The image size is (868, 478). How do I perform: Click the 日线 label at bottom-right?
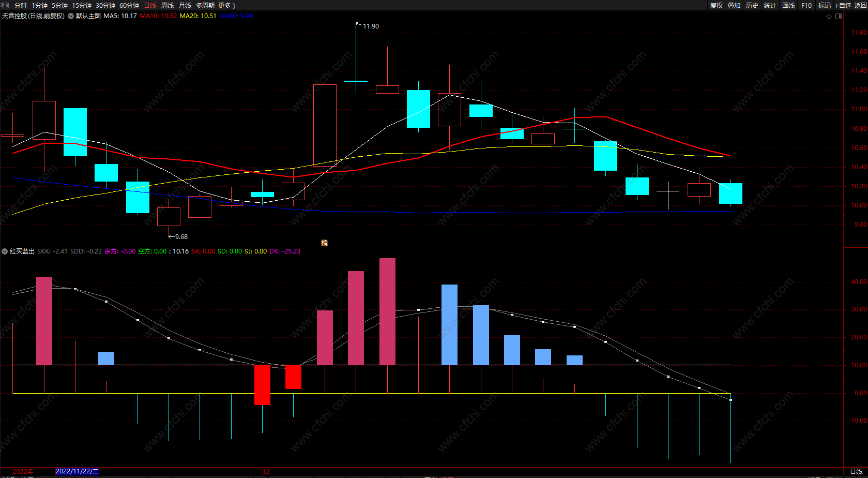pyautogui.click(x=856, y=472)
